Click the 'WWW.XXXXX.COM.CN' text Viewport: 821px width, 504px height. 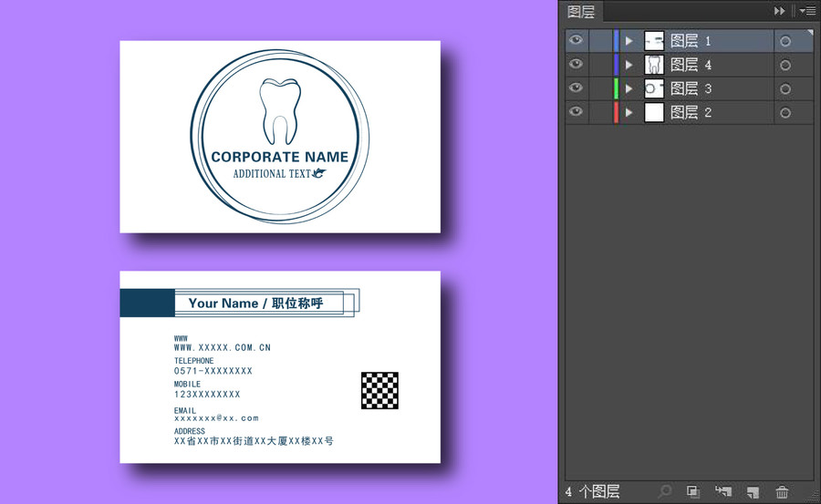223,347
